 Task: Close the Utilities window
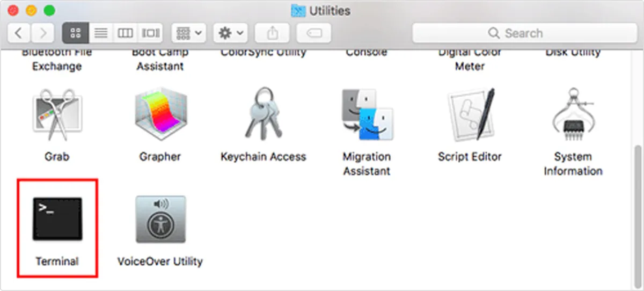tap(13, 10)
